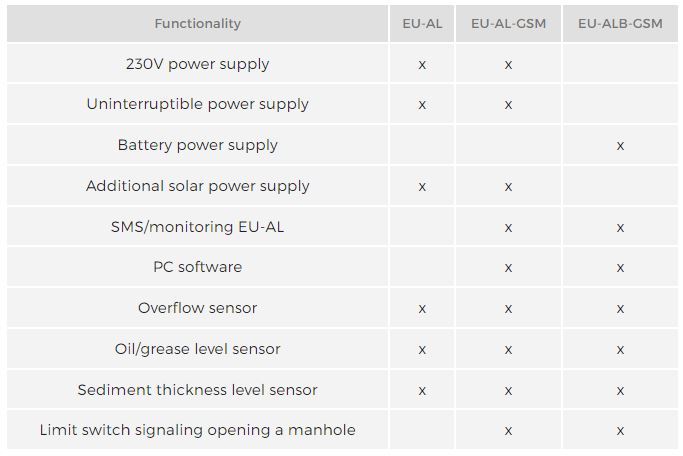Select the EU-AL x for Sediment thickness sensor
The width and height of the screenshot is (683, 456).
(x=422, y=391)
